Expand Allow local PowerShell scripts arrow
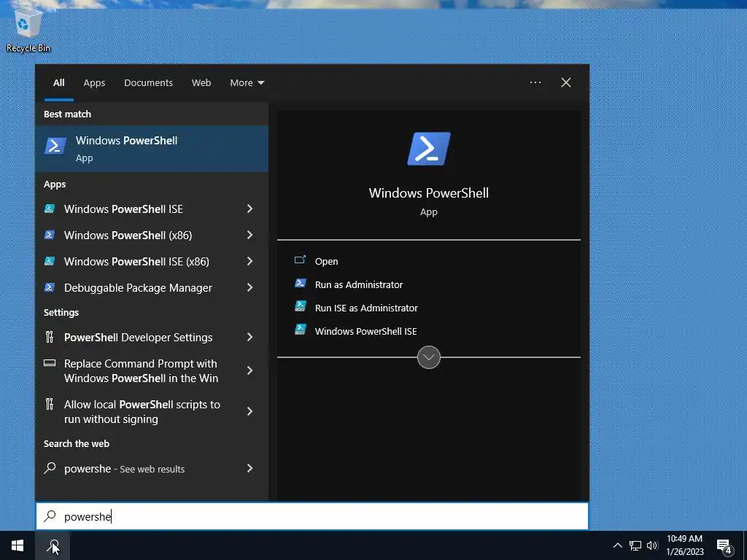Screen dimensions: 747x560 (249, 411)
